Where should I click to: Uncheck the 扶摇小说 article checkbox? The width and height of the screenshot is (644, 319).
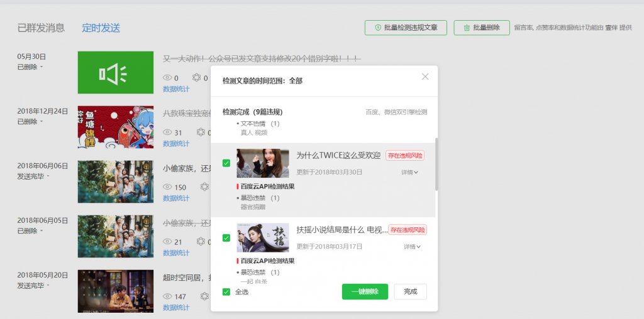(x=226, y=238)
